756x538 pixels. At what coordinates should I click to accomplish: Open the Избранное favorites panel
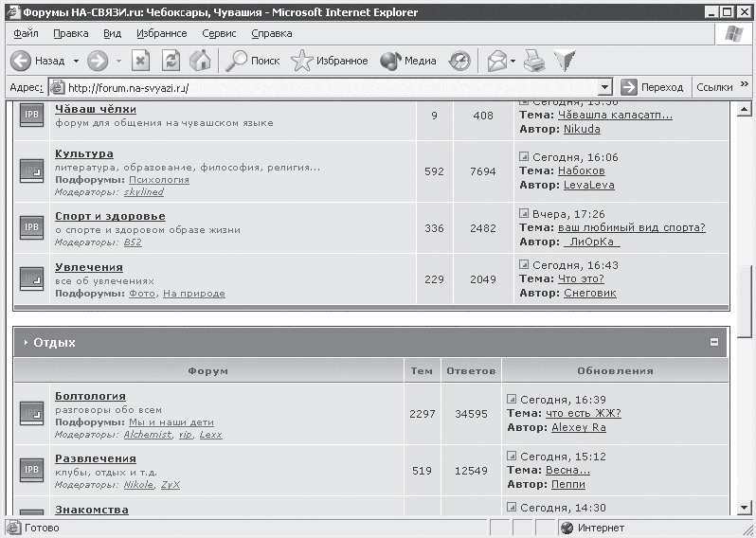pos(329,61)
